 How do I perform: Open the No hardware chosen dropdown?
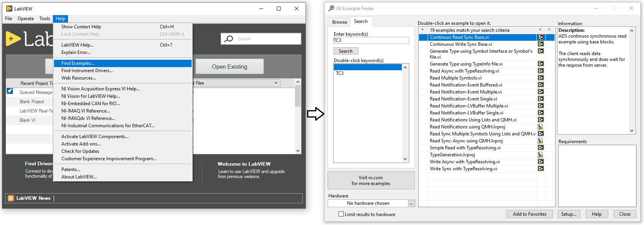point(411,203)
